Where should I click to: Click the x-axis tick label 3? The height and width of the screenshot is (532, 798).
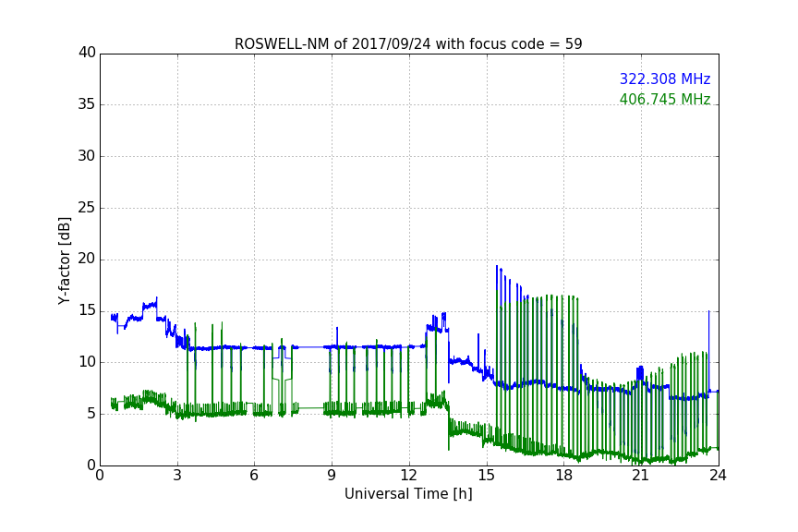177,476
